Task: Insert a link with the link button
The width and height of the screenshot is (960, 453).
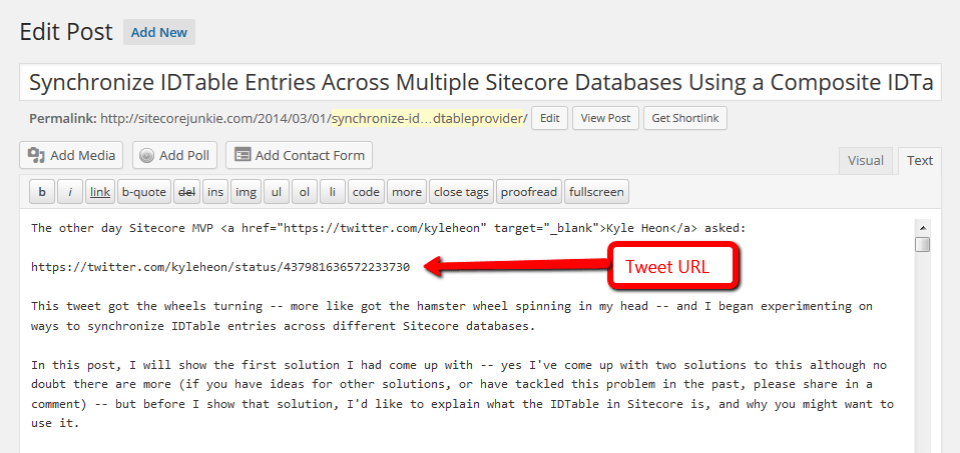Action: pyautogui.click(x=99, y=191)
